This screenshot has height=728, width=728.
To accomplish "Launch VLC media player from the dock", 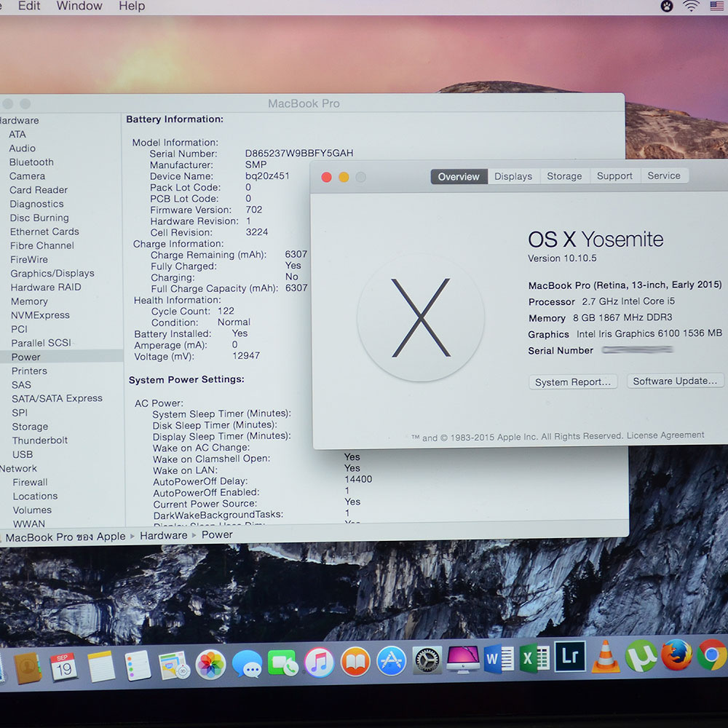I will click(x=606, y=656).
